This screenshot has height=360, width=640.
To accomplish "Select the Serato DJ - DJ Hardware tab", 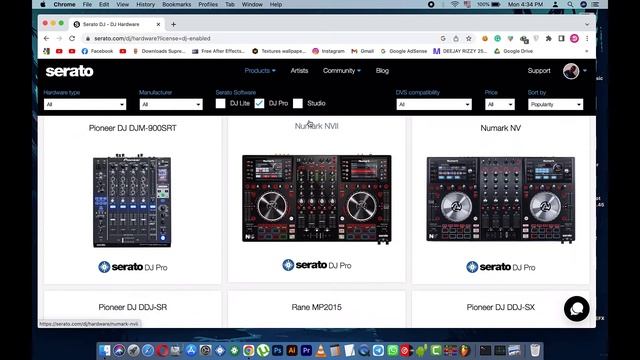I will tap(118, 24).
